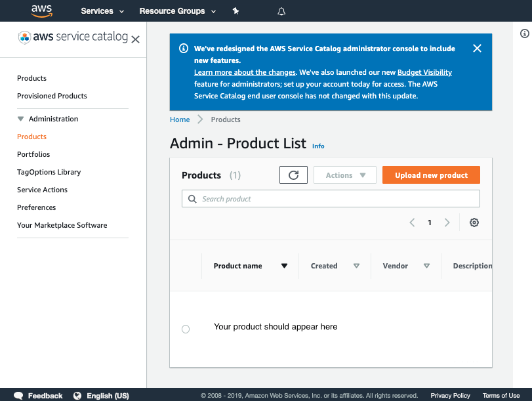Open the Terms of Use link
The image size is (532, 401).
[501, 396]
